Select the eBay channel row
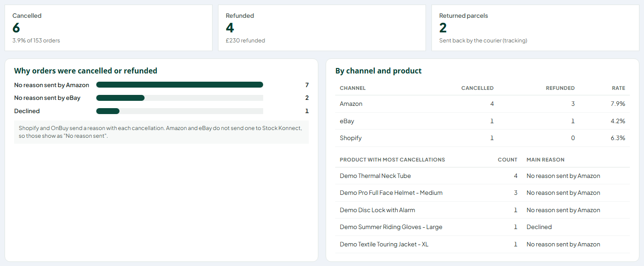Screen dimensions: 644x266 pyautogui.click(x=483, y=121)
